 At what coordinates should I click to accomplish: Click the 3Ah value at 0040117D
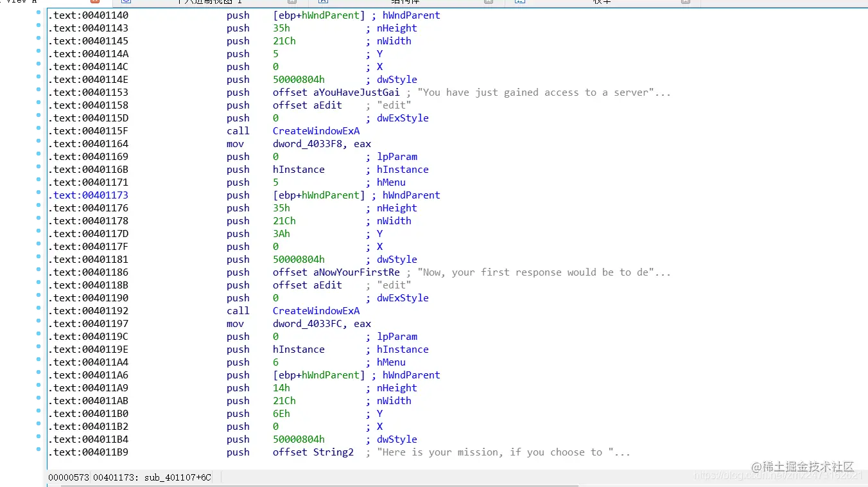281,234
